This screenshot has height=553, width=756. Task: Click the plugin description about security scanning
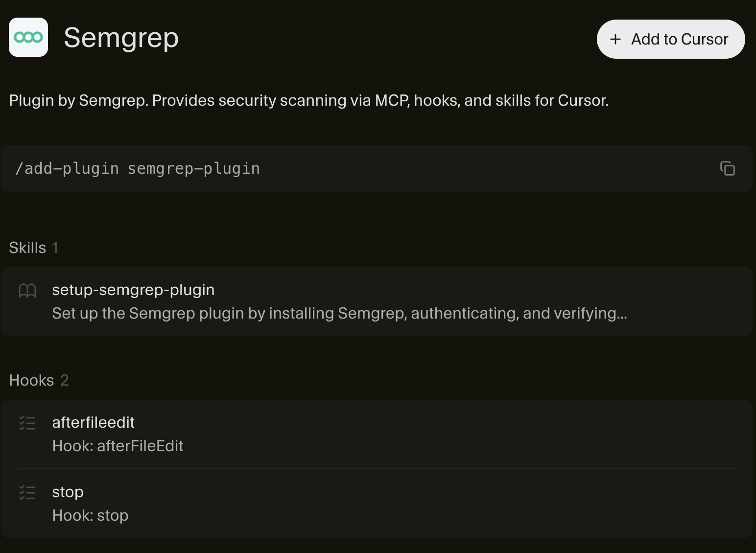click(x=308, y=100)
